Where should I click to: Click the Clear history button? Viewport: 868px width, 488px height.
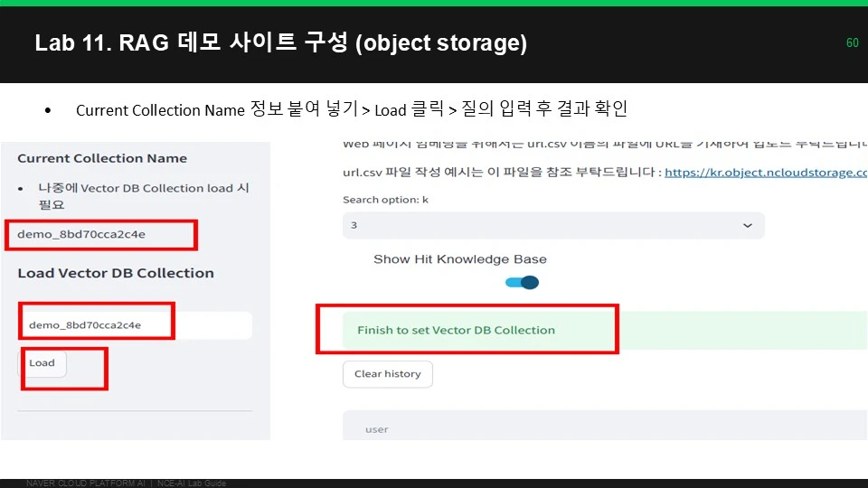click(388, 374)
